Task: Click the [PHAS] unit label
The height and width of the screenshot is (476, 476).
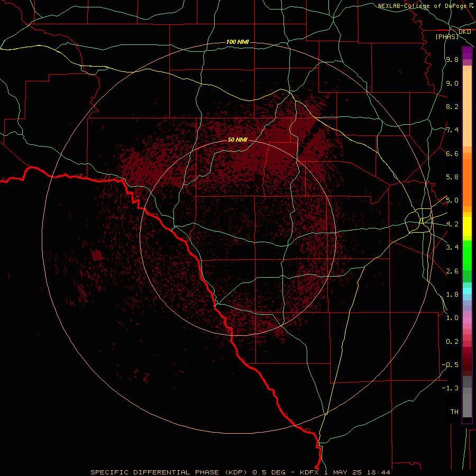Action: [447, 36]
